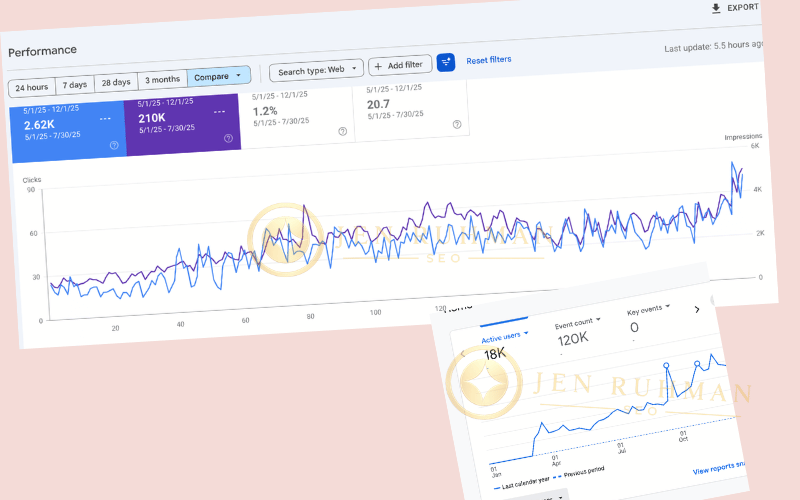Go to previous metric with left chevron

[463, 353]
